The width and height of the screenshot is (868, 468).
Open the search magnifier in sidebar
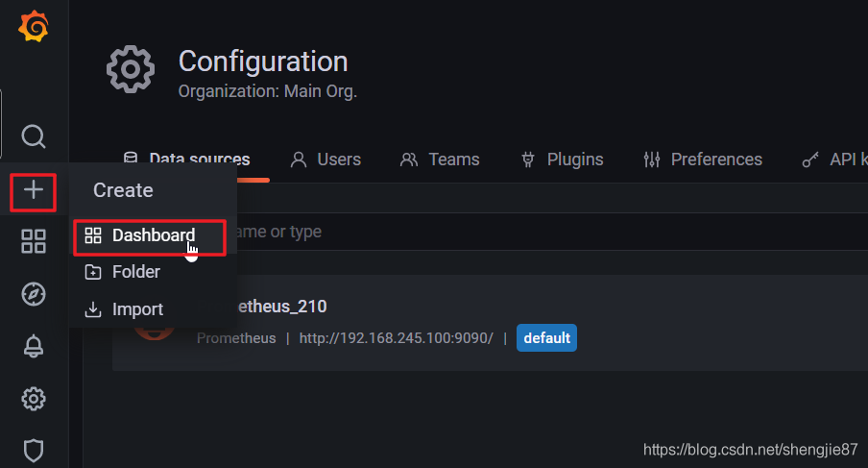[34, 136]
